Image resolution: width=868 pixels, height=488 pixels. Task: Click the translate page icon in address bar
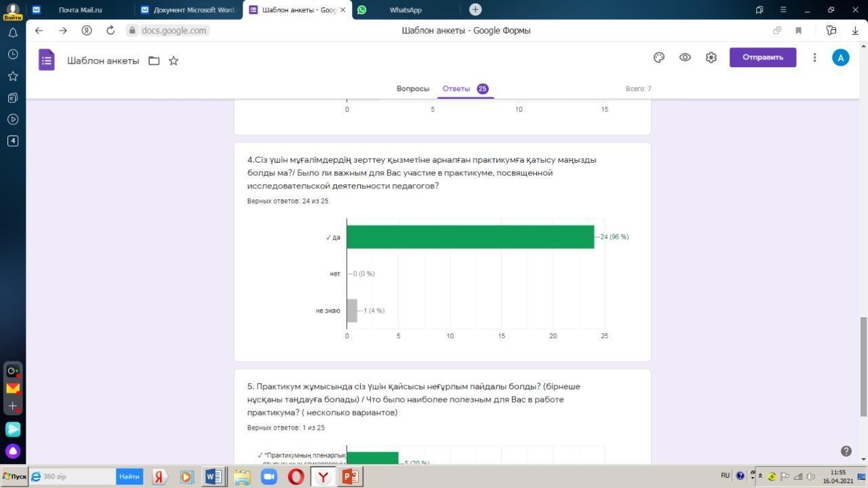coord(777,30)
